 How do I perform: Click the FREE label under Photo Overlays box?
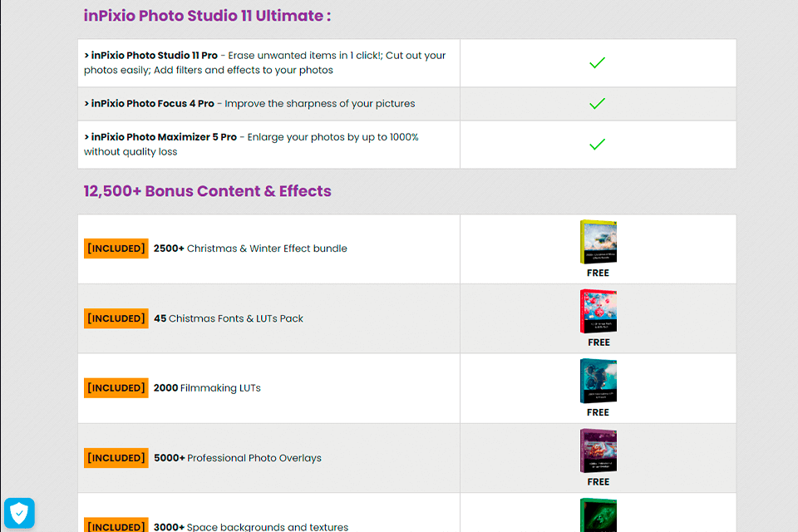click(598, 482)
